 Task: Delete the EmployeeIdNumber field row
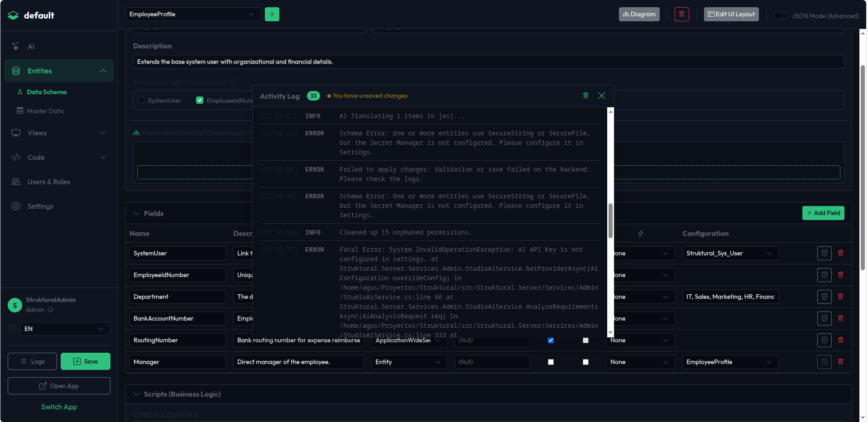[x=841, y=275]
